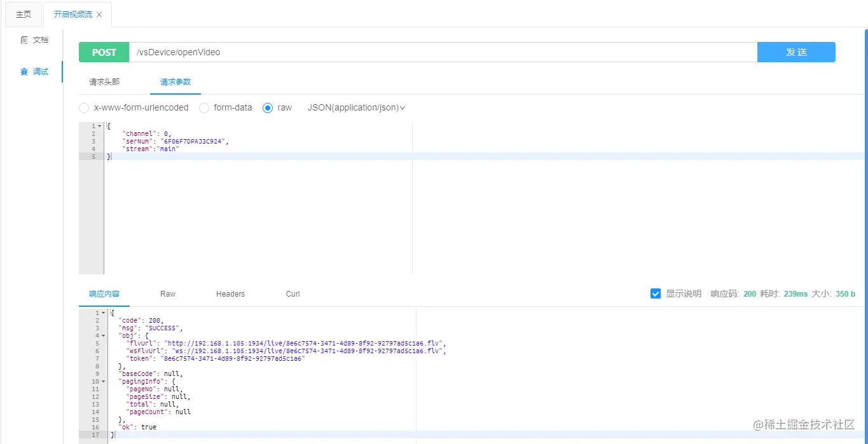Screen dimensions: 868x444
Task: Open the Headers response tab
Action: pyautogui.click(x=230, y=294)
